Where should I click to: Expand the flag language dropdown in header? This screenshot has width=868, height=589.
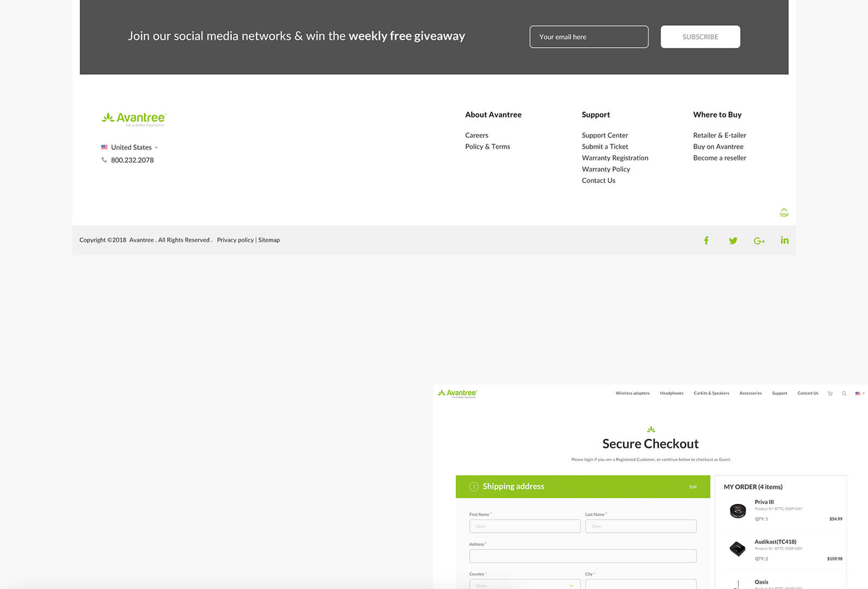pyautogui.click(x=860, y=393)
